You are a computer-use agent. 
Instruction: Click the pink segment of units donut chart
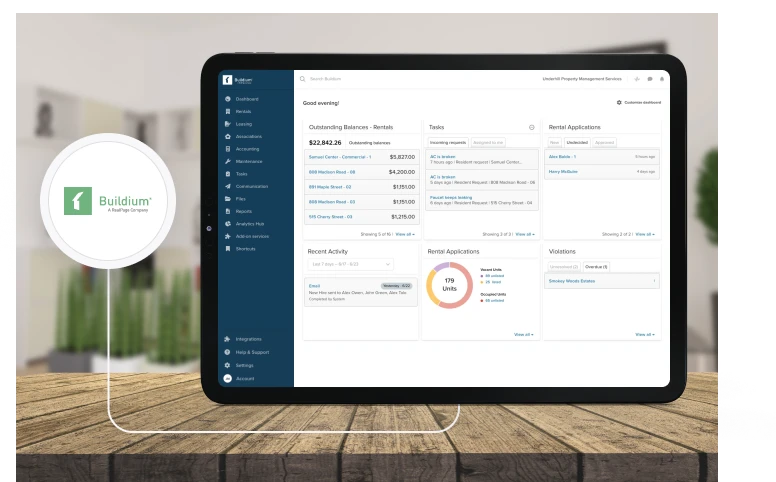[468, 292]
